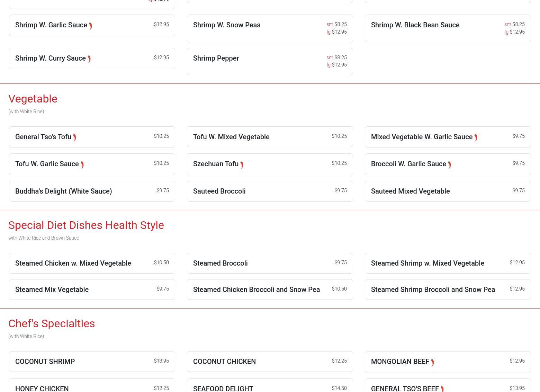This screenshot has height=392, width=540.
Task: Add COCONUT SHRIMP from Chef's Specialties
Action: [92, 362]
